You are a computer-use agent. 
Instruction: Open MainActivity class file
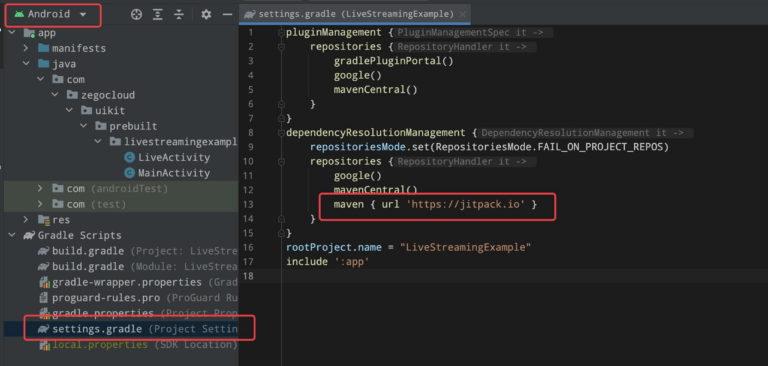click(174, 173)
